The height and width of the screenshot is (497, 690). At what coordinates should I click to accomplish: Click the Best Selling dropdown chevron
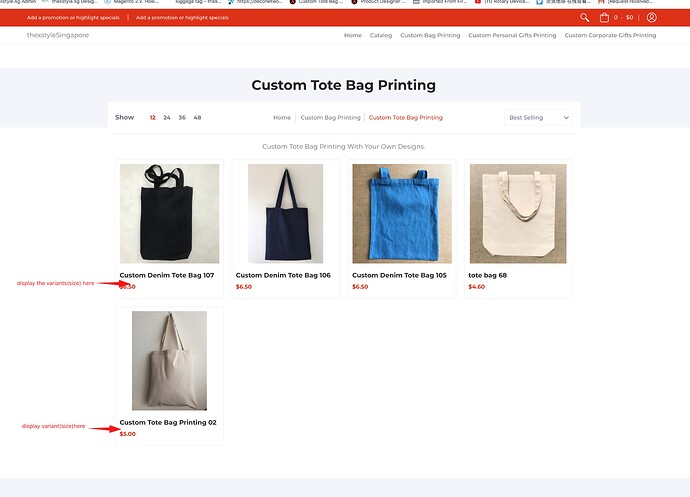point(566,118)
